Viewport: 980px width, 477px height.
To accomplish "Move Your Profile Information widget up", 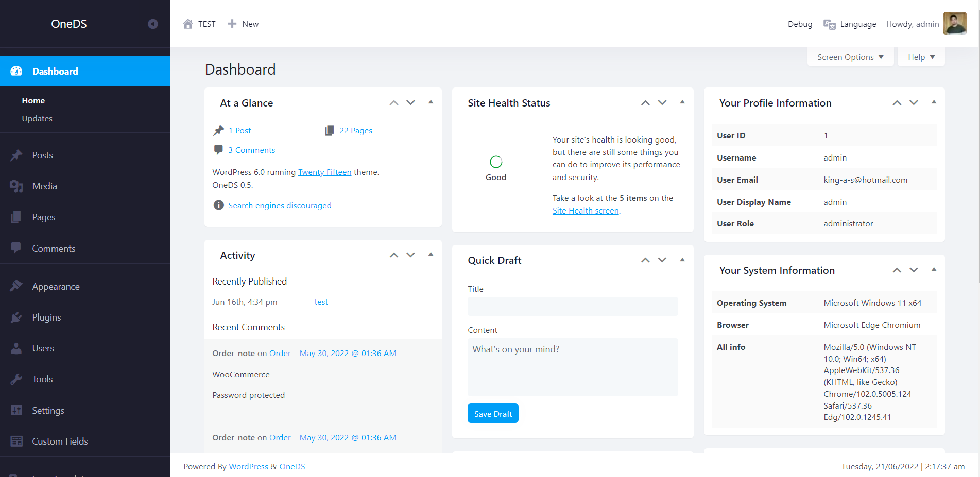I will (897, 103).
